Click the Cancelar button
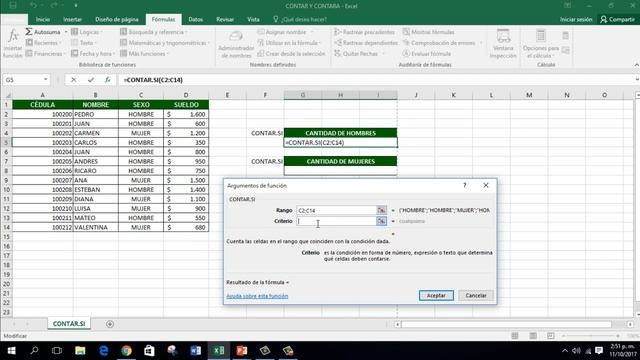The width and height of the screenshot is (640, 360). (476, 296)
